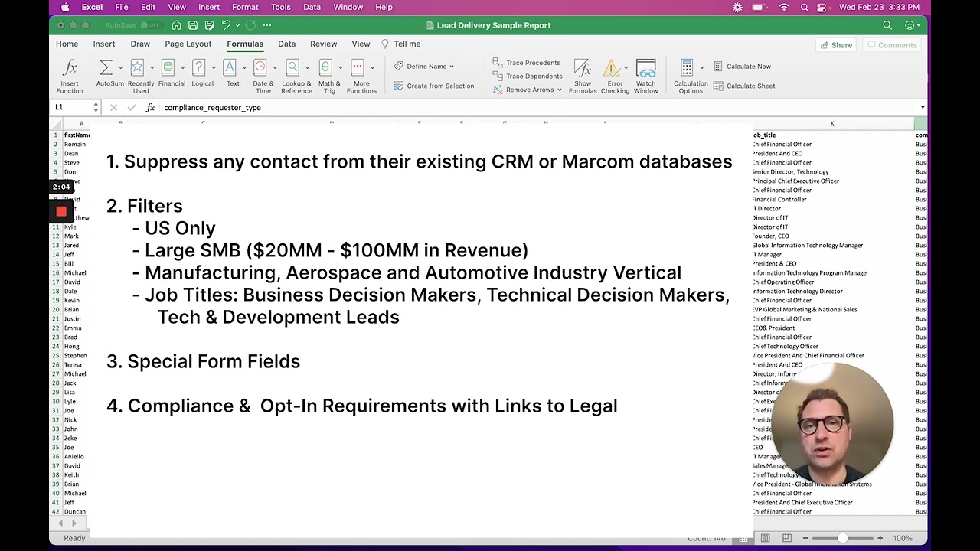
Task: Switch to the Draw ribbon tab
Action: [x=140, y=44]
